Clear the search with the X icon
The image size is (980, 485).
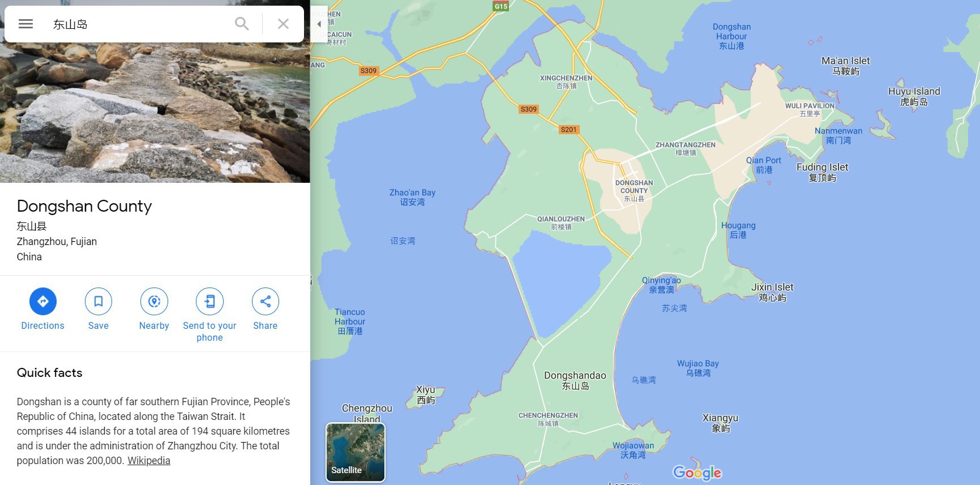pyautogui.click(x=283, y=24)
